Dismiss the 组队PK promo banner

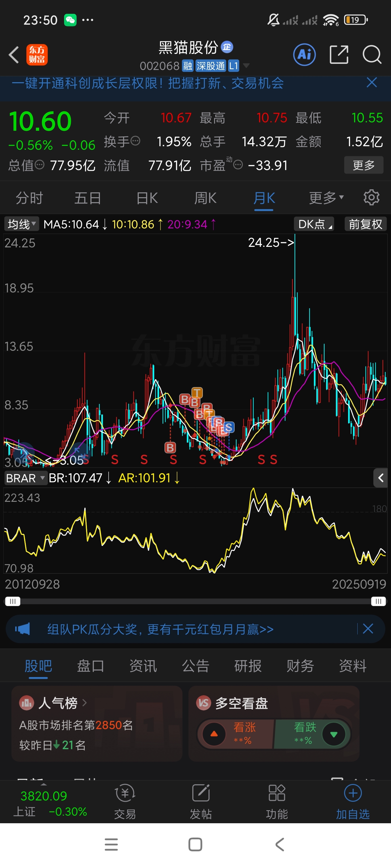pos(368,628)
